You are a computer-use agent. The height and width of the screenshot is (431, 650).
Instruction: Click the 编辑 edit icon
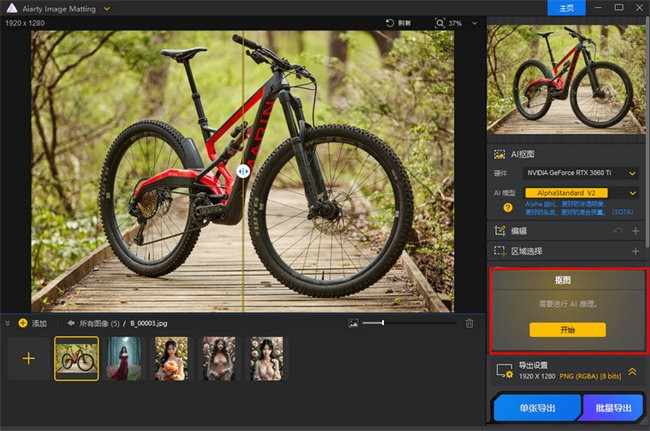click(500, 231)
